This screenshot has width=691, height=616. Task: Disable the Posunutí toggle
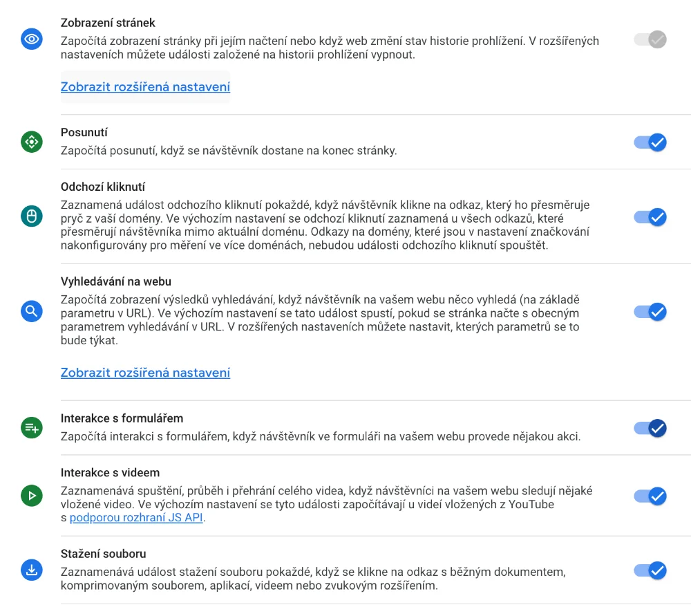click(650, 142)
